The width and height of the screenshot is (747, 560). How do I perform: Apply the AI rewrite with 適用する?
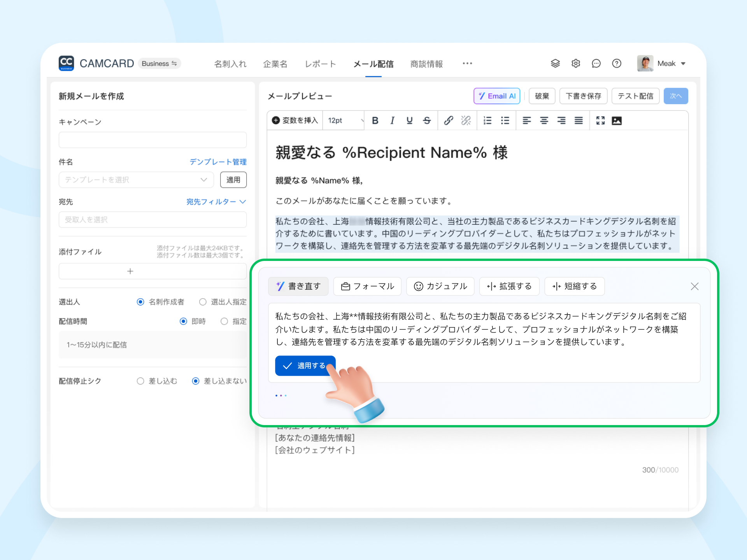(x=305, y=366)
